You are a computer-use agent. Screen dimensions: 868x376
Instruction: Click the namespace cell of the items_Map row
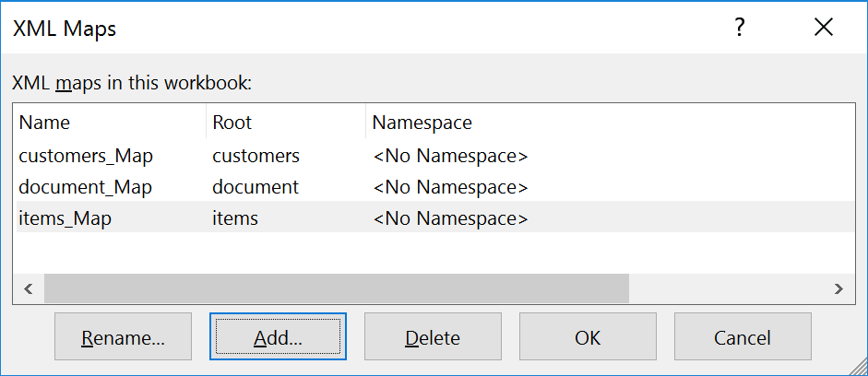coord(450,218)
